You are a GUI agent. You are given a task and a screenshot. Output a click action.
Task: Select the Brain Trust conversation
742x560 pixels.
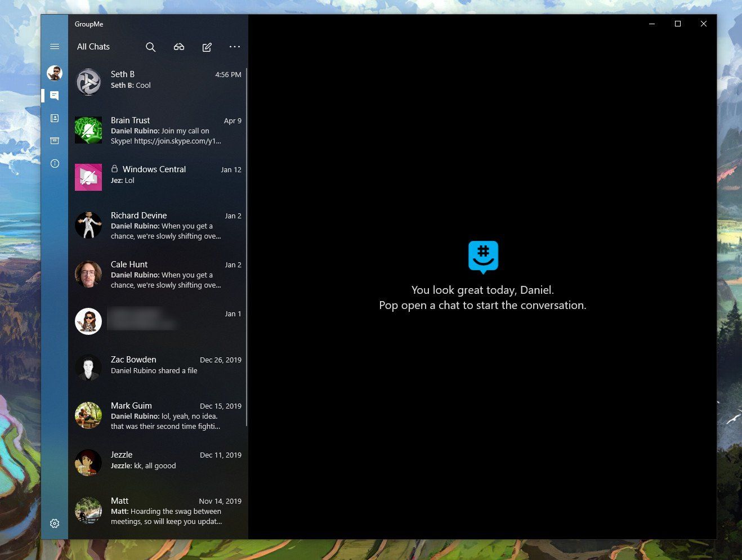click(x=158, y=130)
